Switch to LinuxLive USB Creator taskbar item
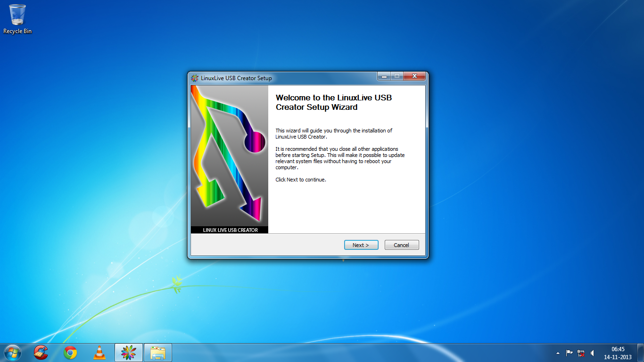 129,353
